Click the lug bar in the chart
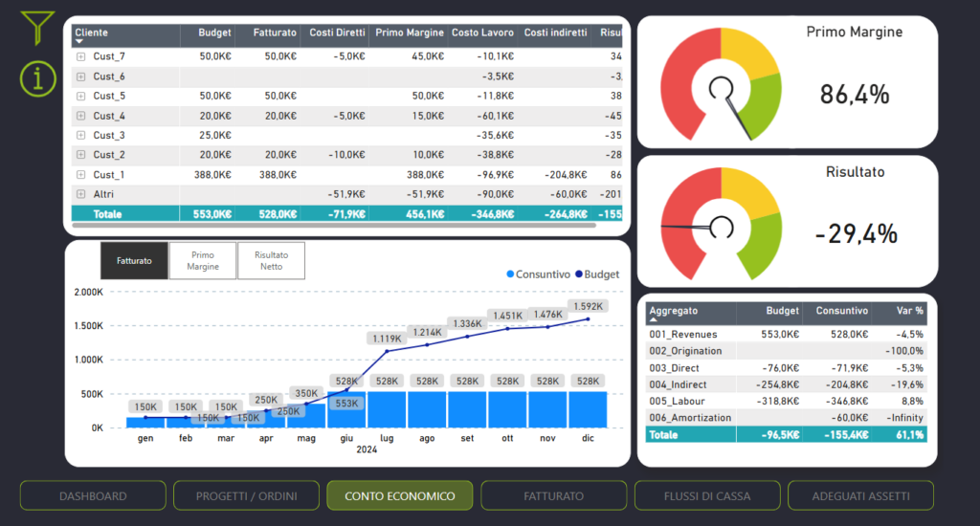 click(x=387, y=410)
